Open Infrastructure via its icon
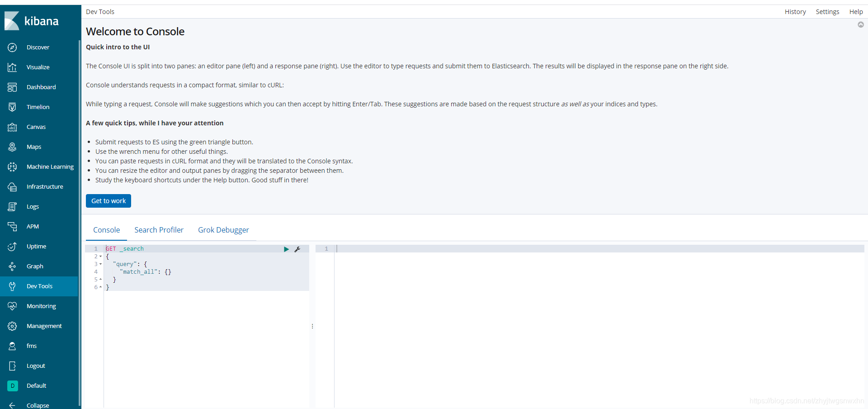The image size is (868, 409). click(12, 187)
